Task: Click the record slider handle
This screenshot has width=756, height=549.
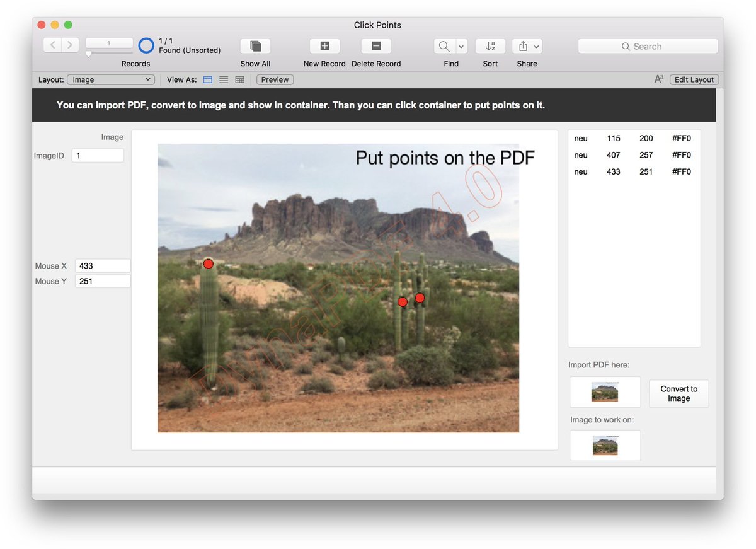Action: pos(88,54)
